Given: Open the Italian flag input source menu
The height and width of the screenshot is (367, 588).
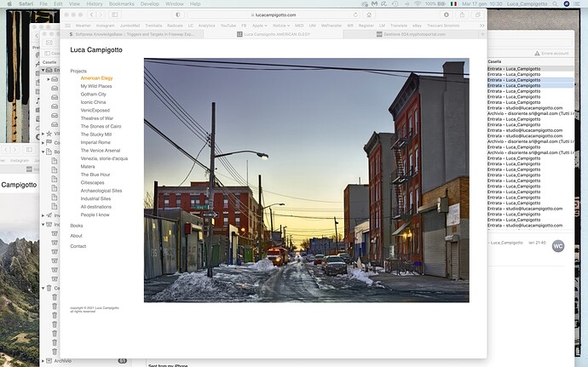Looking at the screenshot, I should (453, 3).
